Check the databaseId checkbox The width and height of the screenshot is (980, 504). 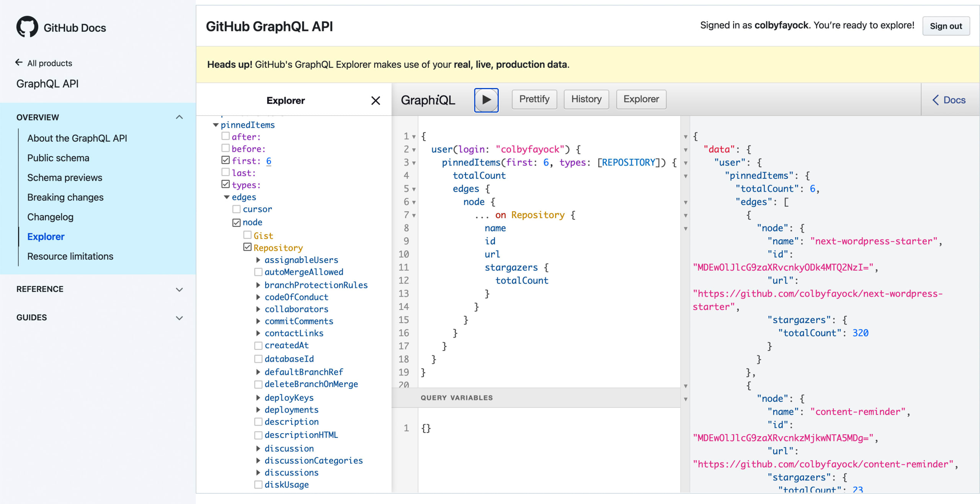tap(258, 359)
